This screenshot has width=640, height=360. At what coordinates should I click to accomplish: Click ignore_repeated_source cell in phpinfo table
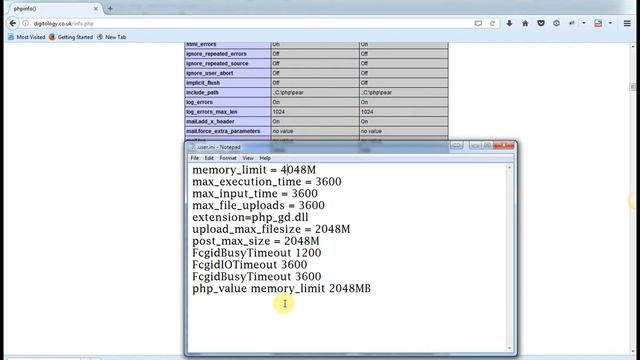tap(227, 64)
